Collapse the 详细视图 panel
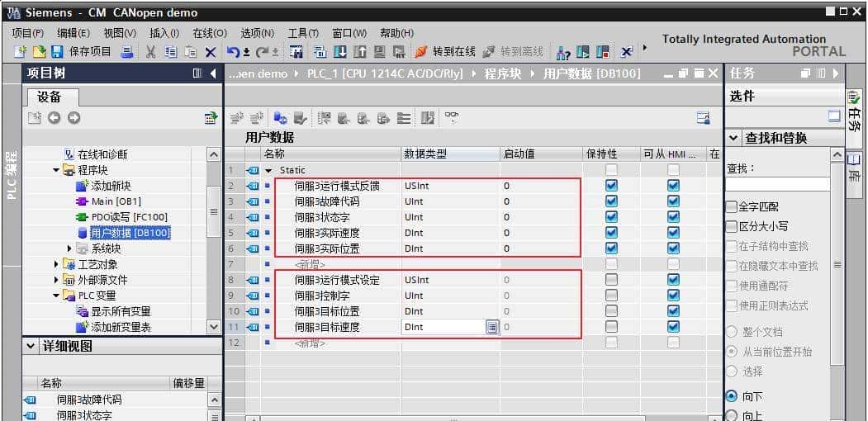Image resolution: width=868 pixels, height=421 pixels. click(31, 347)
